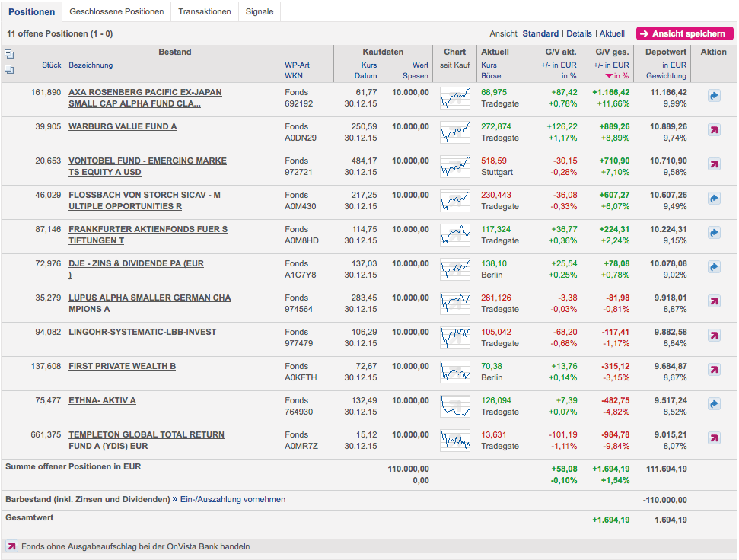Switch to the Details view
Image resolution: width=739 pixels, height=560 pixels.
[x=578, y=34]
